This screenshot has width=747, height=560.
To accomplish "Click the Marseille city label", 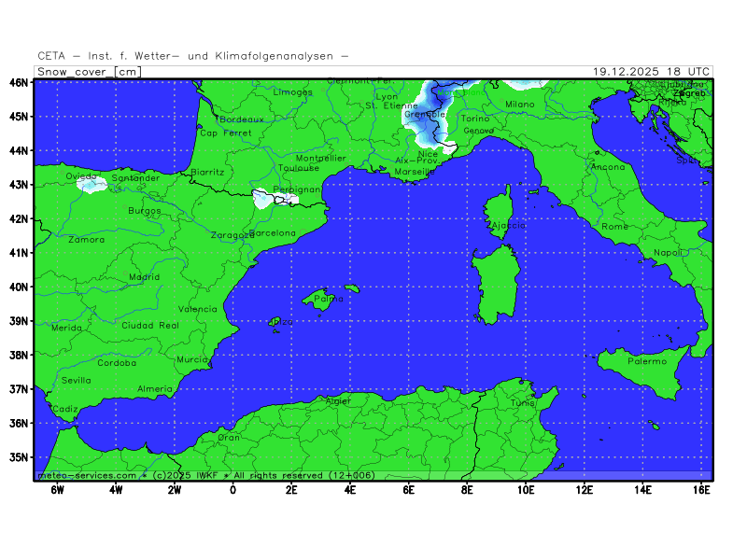I will (x=415, y=173).
